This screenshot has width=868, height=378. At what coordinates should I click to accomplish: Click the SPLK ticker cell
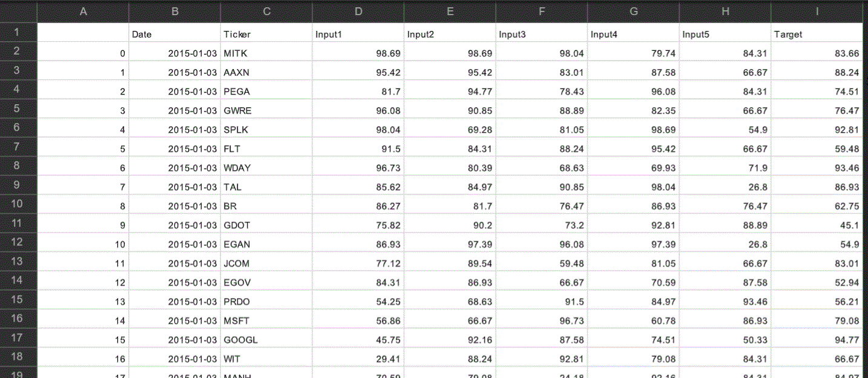tap(266, 130)
